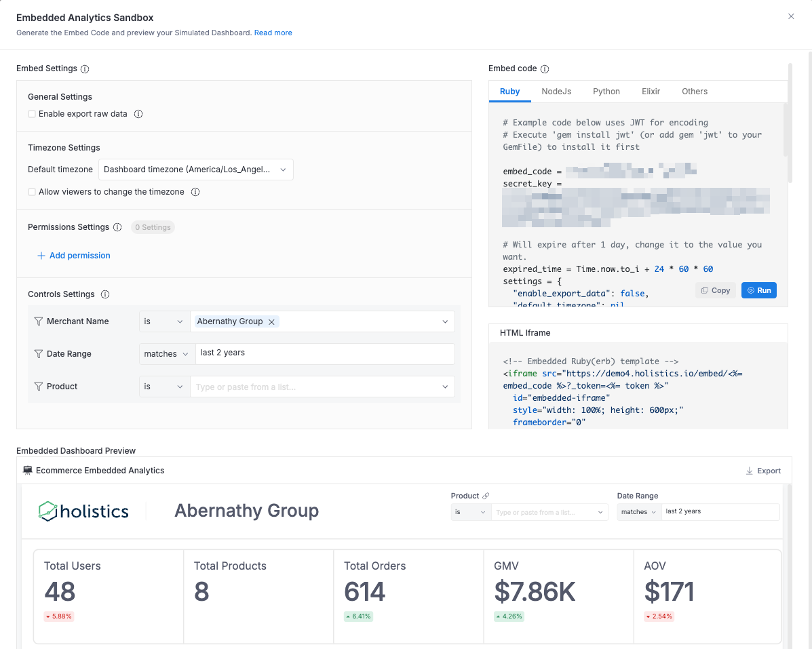
Task: Change the Merchant Name operator dropdown
Action: point(163,321)
